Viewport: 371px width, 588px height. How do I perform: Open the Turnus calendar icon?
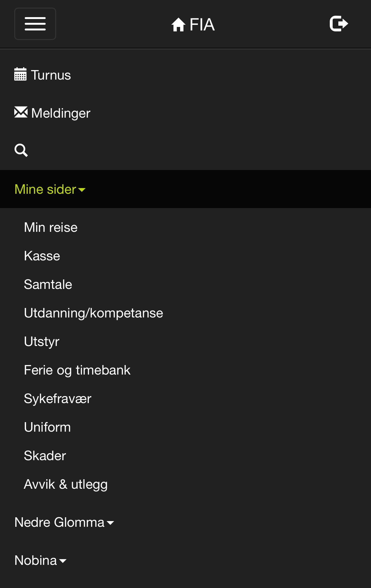coord(20,74)
